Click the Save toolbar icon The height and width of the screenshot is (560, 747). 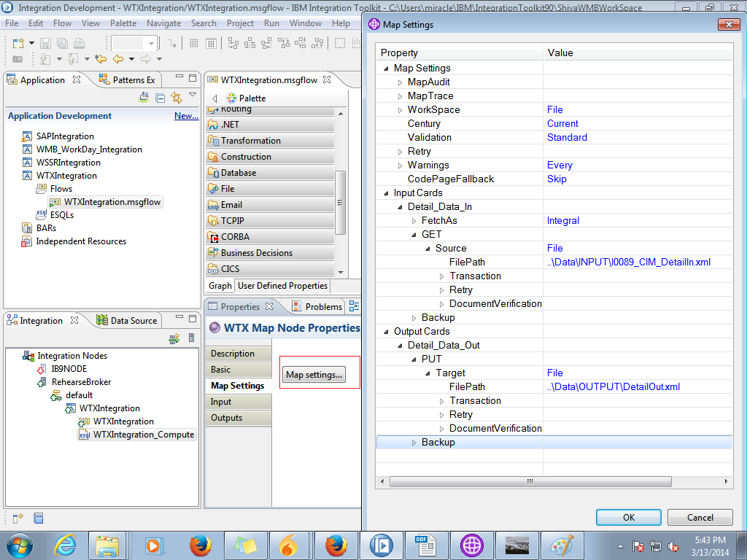tap(45, 43)
